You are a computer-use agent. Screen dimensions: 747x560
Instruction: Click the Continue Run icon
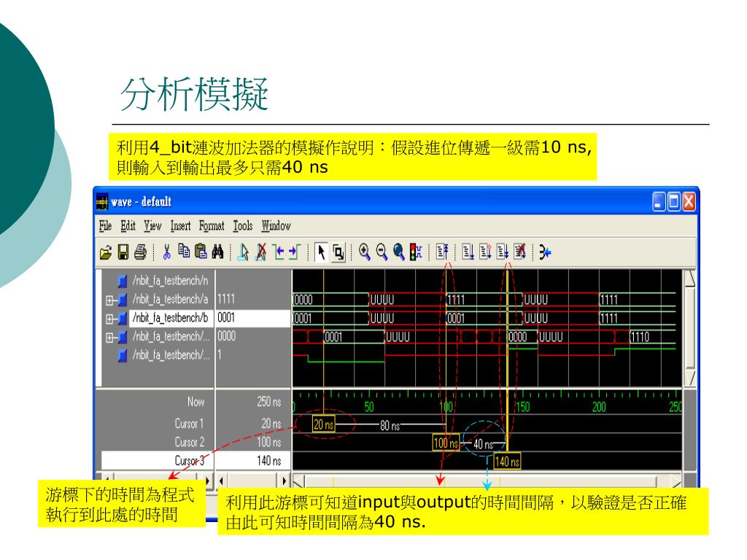485,252
